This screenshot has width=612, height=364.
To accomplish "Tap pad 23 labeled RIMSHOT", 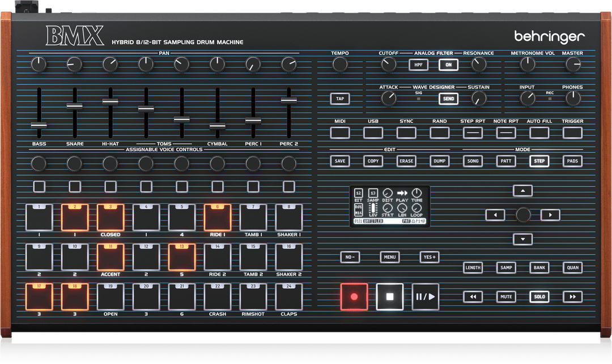I will click(253, 297).
